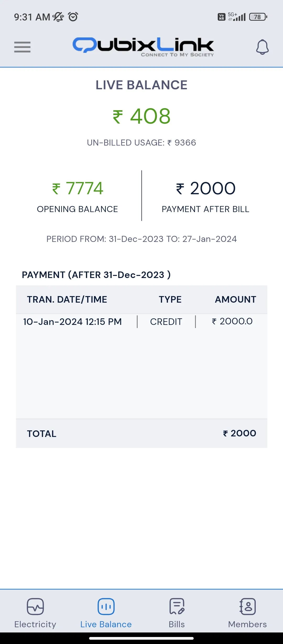Tap the alarm clock status icon
The image size is (283, 644).
pos(73,17)
